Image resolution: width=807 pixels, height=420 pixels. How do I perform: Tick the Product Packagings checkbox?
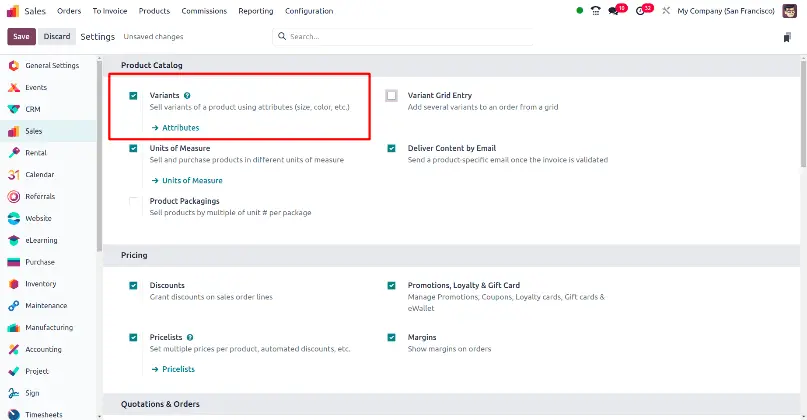click(133, 201)
